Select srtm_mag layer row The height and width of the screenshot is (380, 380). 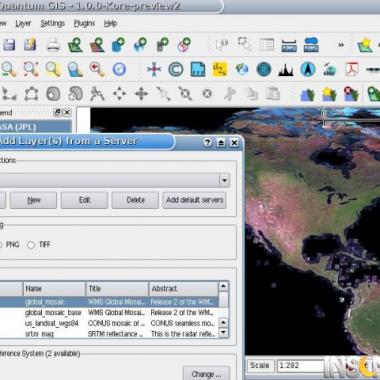tap(109, 334)
